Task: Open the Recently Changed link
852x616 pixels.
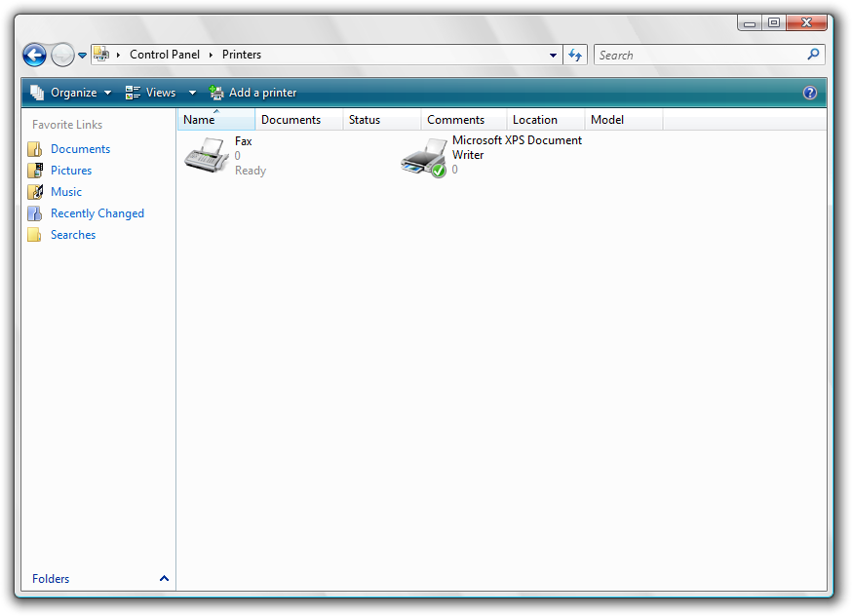Action: click(x=97, y=213)
